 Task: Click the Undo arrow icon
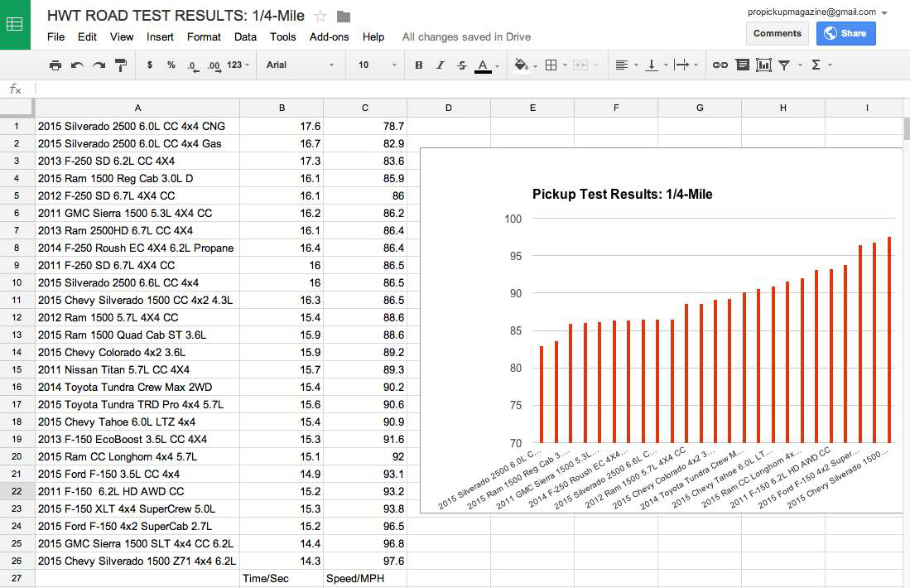77,65
